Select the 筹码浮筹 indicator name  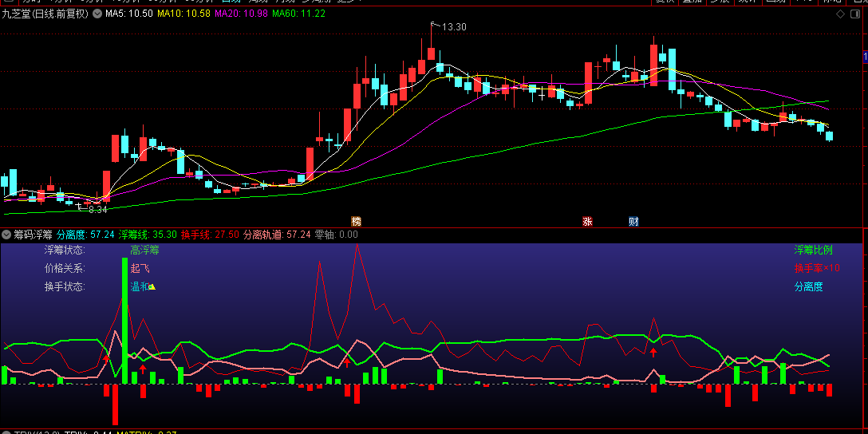pyautogui.click(x=33, y=235)
